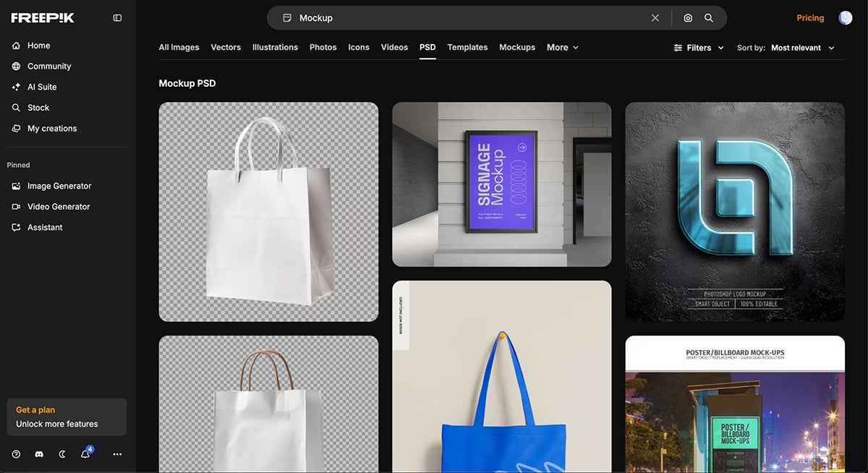868x473 pixels.
Task: Toggle dark mode moon icon
Action: [x=62, y=454]
